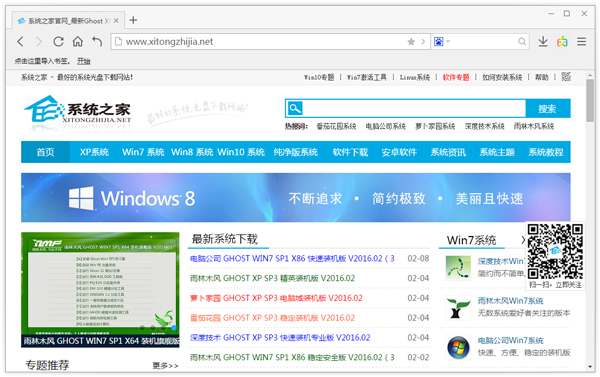600x377 pixels.
Task: Open the Win10 系统 navigation tab
Action: click(x=241, y=152)
